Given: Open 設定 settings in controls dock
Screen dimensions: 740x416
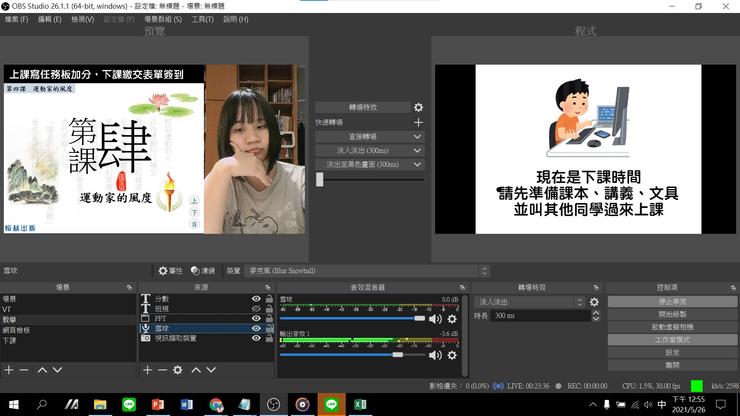Looking at the screenshot, I should point(672,352).
